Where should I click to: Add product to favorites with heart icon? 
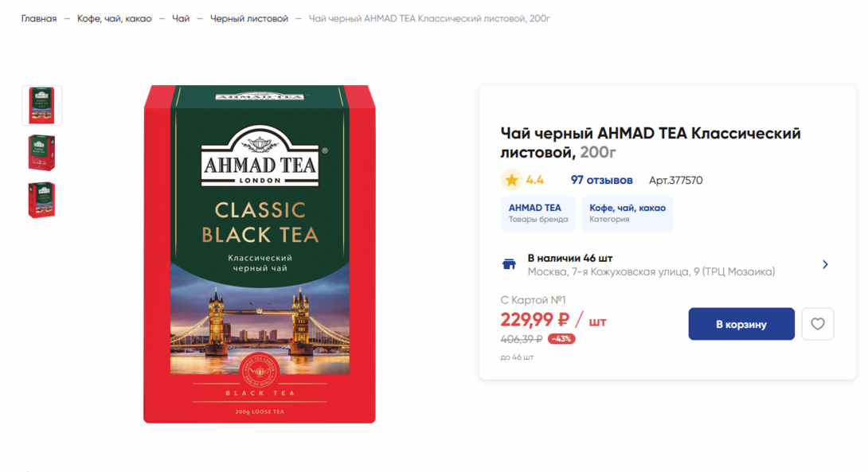click(x=818, y=324)
